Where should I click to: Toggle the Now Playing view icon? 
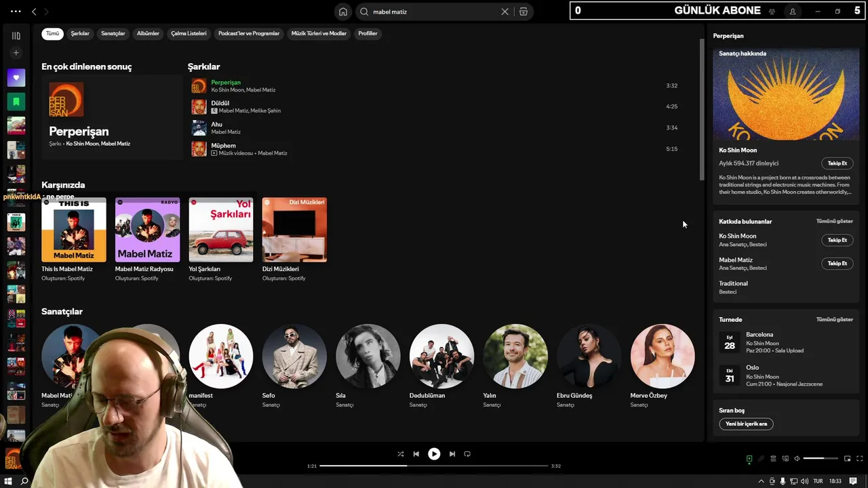click(x=749, y=459)
